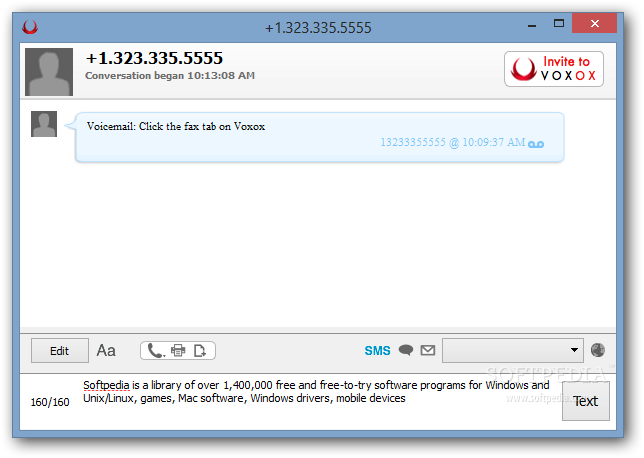Open the large contact avatar in header
The image size is (644, 458).
pos(49,71)
